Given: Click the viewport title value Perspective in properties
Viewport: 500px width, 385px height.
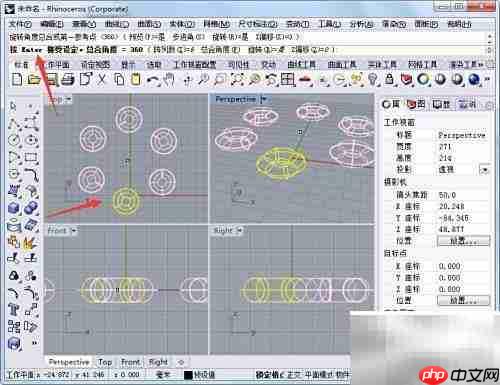Looking at the screenshot, I should pyautogui.click(x=462, y=135).
